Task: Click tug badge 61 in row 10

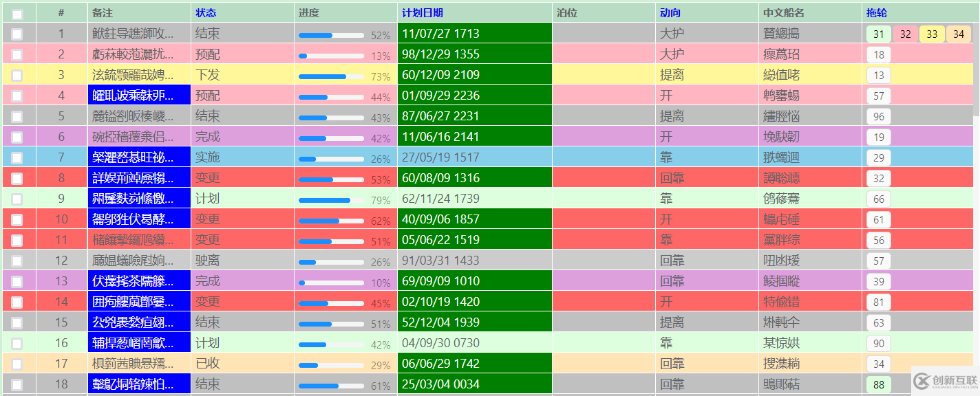Action: pyautogui.click(x=879, y=220)
